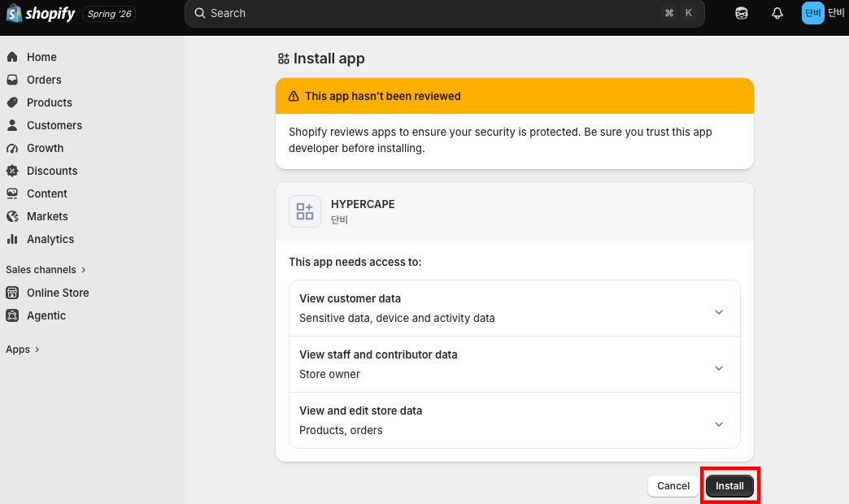Open Discounts section

52,171
